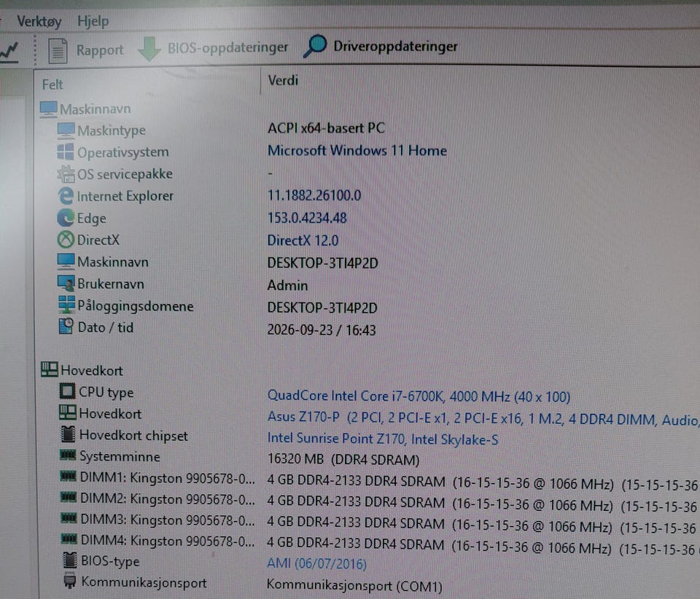Select the Dato / tid clock icon
The width and height of the screenshot is (700, 599).
pyautogui.click(x=66, y=326)
